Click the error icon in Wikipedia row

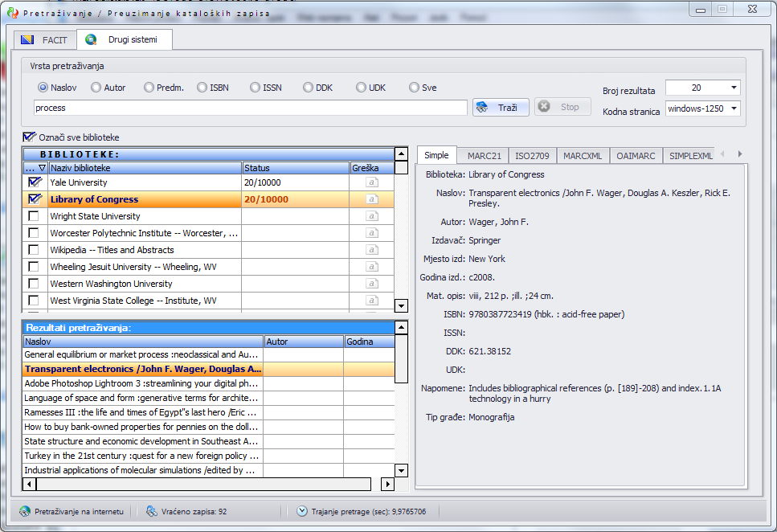(371, 250)
